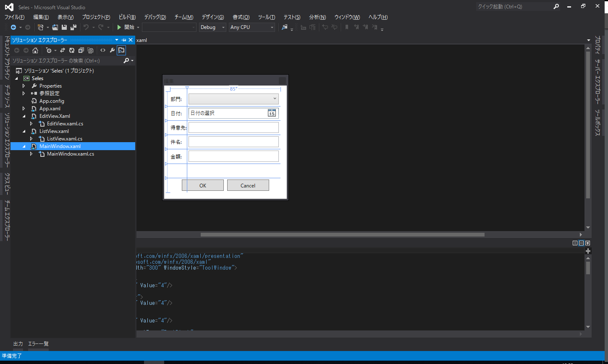Click Sync with Active Document icon

click(x=63, y=50)
